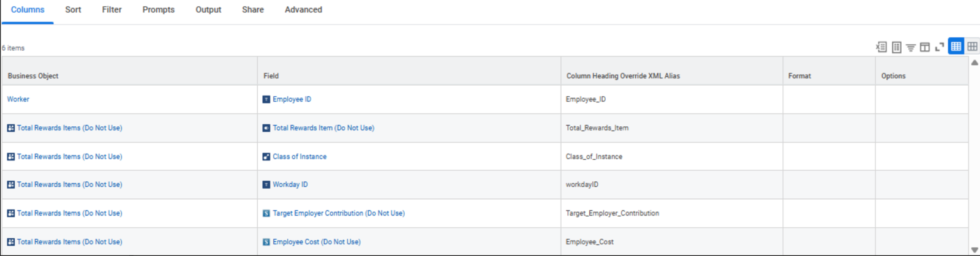Select the Employee_Cost alias cell

[672, 242]
